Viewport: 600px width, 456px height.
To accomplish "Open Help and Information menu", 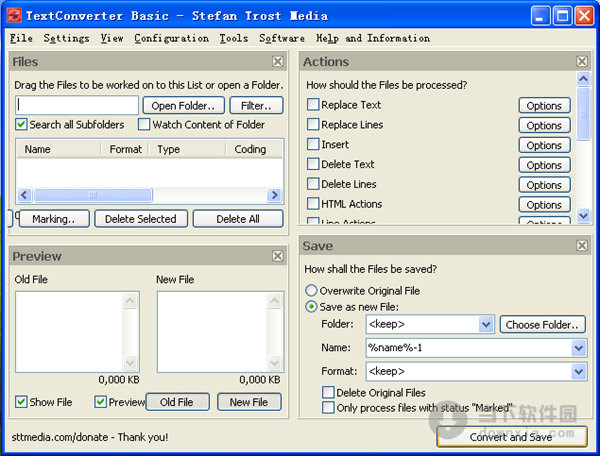I will [x=373, y=38].
